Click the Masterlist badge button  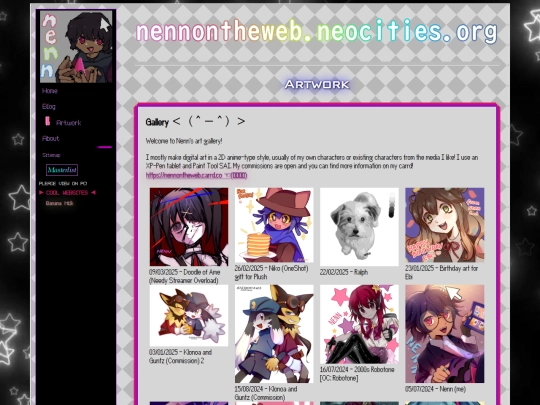coord(62,170)
